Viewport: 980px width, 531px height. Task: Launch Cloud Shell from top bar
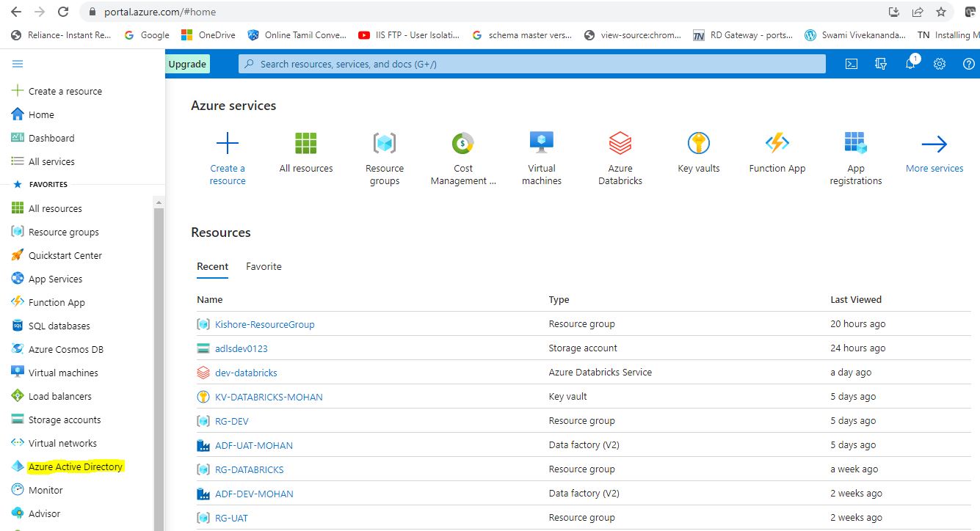coord(851,64)
